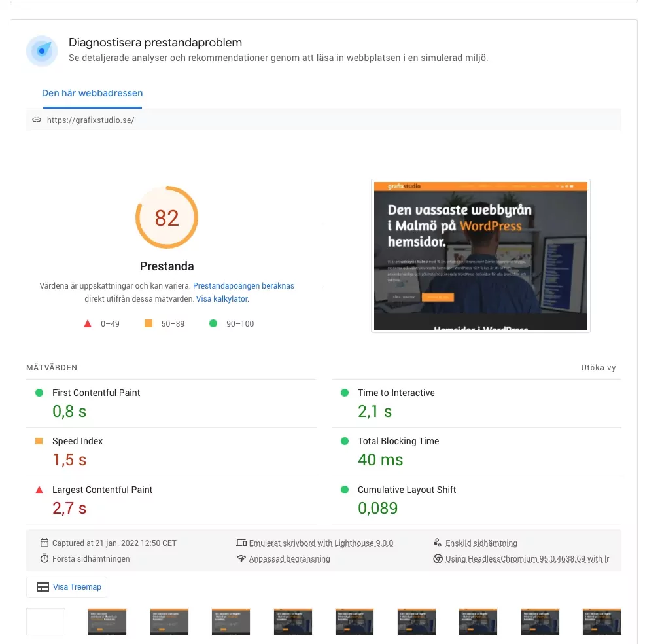The height and width of the screenshot is (644, 660).
Task: Click the Anpassad begränsning setting
Action: pyautogui.click(x=289, y=558)
